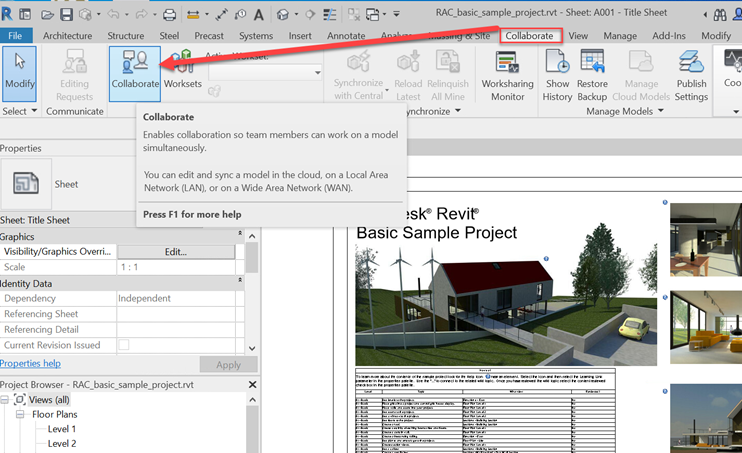
Task: Click Edit button for Visibility/Graphics Overrides
Action: 176,252
